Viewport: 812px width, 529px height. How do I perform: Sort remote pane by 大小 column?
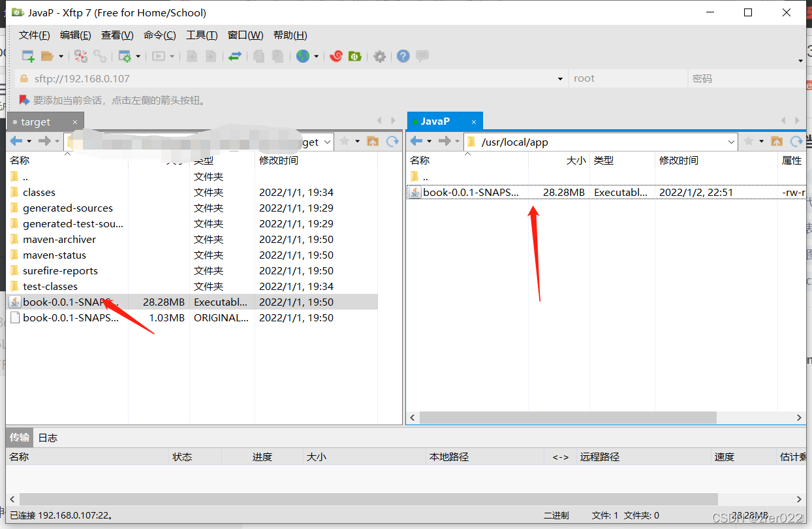(558, 160)
